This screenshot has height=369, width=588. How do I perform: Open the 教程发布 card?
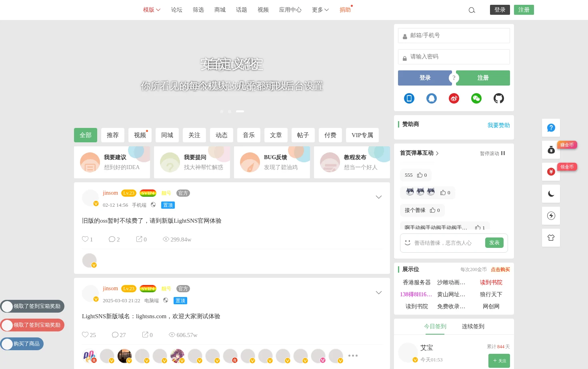tap(352, 162)
